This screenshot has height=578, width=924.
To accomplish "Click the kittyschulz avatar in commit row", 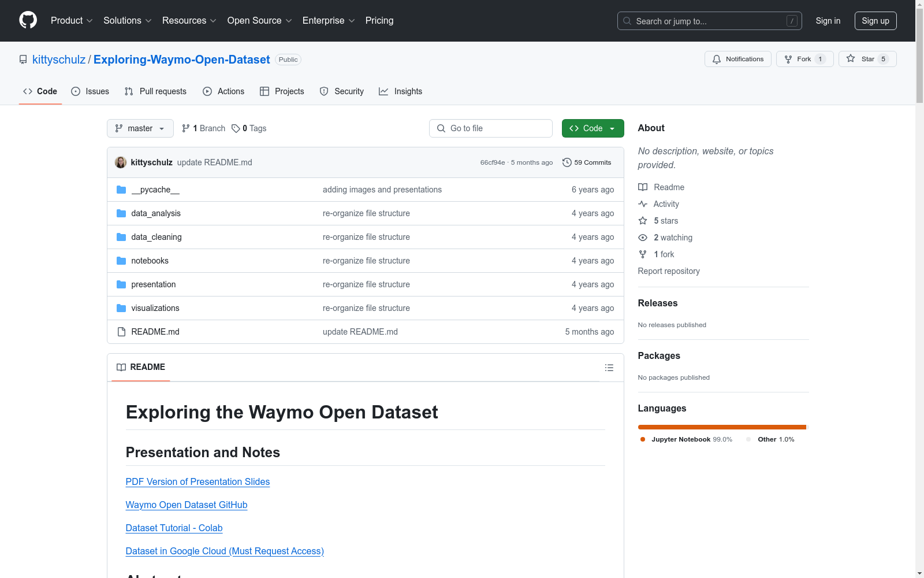I will point(121,162).
